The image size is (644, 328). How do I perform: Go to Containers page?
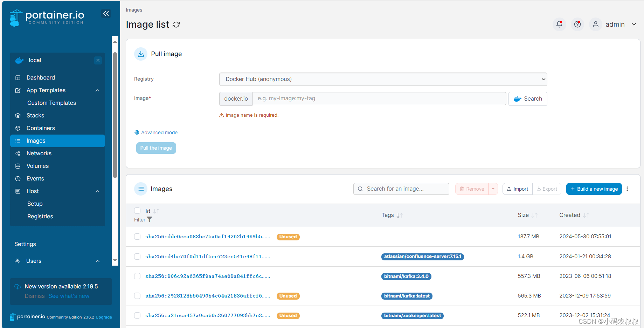[41, 128]
